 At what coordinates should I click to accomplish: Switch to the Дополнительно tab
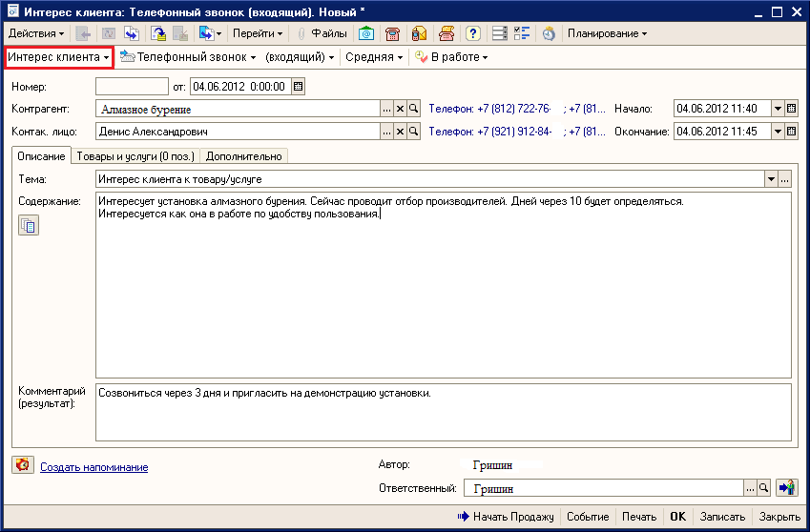(x=244, y=156)
